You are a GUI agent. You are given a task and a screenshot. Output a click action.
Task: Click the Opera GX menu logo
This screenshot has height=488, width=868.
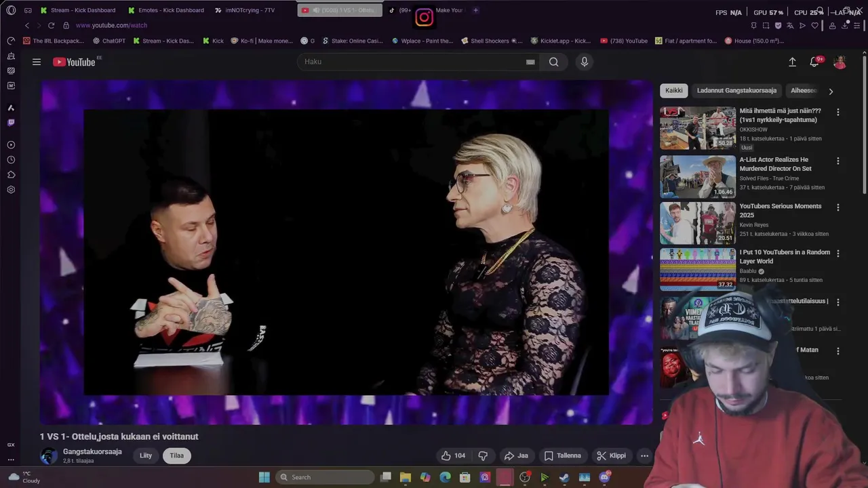tap(11, 10)
